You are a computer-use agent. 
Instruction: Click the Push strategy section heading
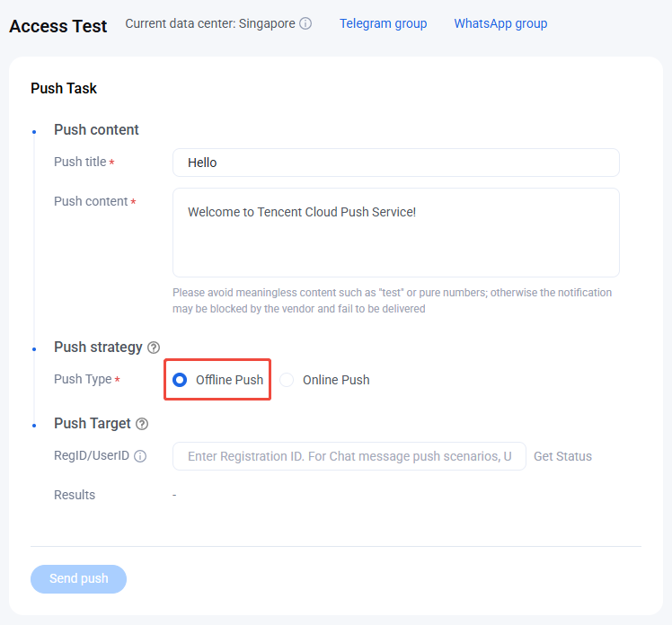coord(98,347)
